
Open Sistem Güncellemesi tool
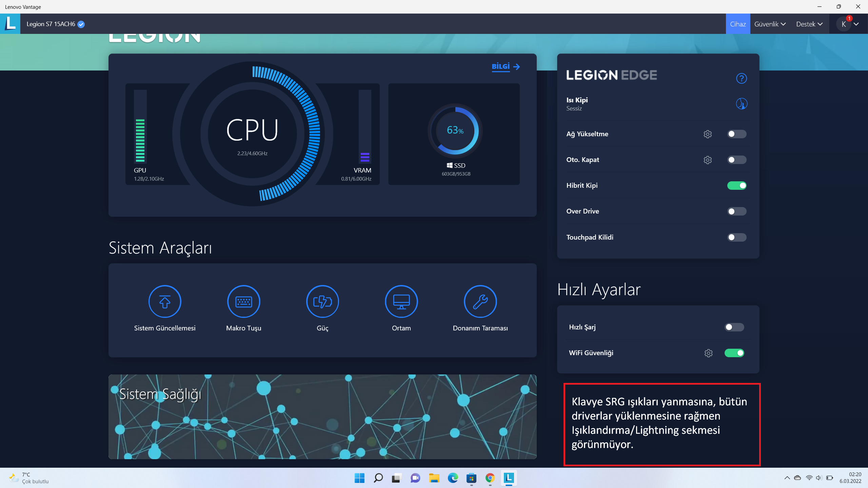tap(165, 308)
